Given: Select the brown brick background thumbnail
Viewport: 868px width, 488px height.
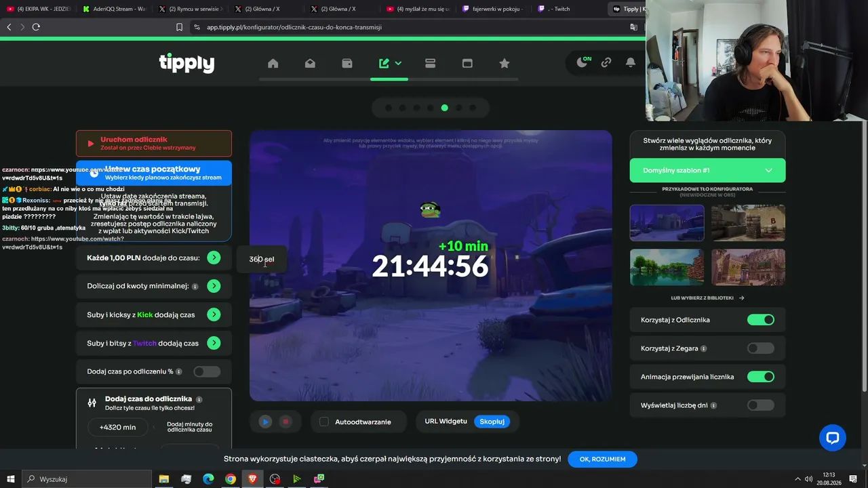Looking at the screenshot, I should point(748,267).
